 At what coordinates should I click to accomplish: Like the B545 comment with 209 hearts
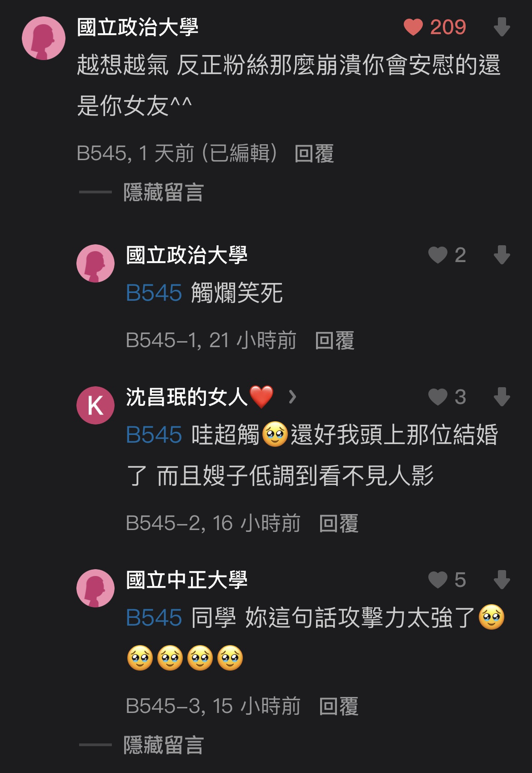coord(413,27)
